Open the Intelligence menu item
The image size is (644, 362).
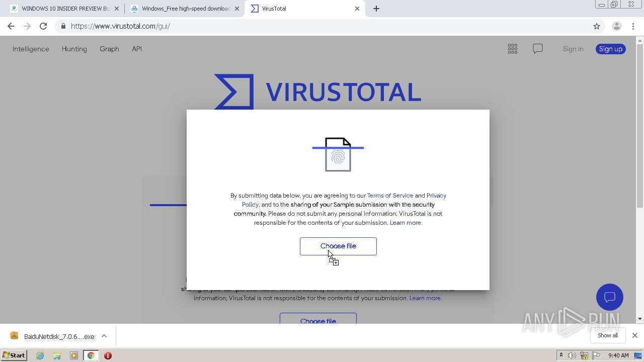31,49
